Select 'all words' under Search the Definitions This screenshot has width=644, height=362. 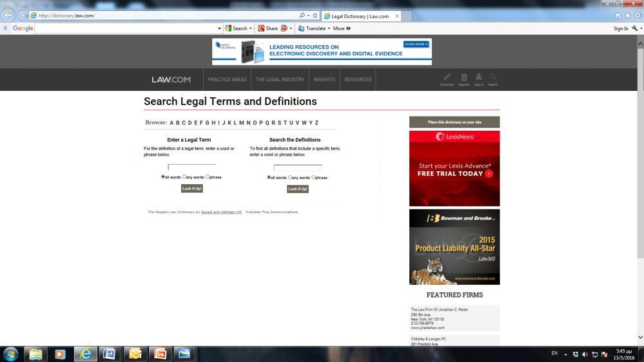click(269, 177)
